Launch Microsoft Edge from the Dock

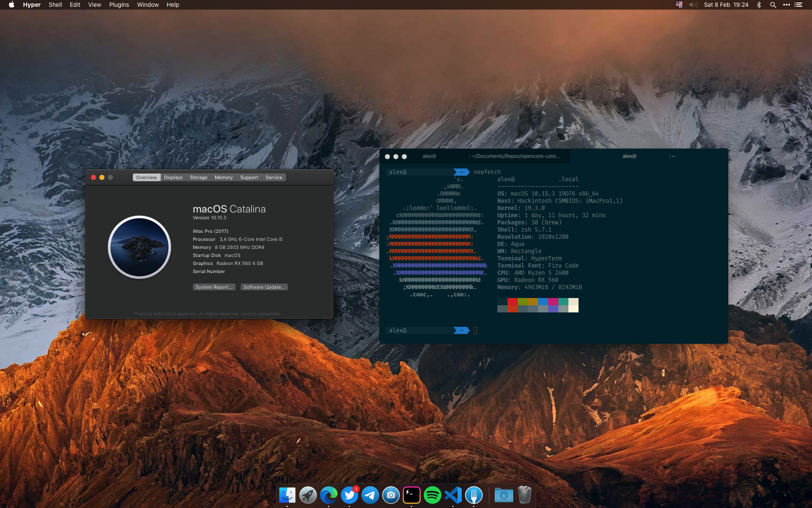(x=329, y=495)
